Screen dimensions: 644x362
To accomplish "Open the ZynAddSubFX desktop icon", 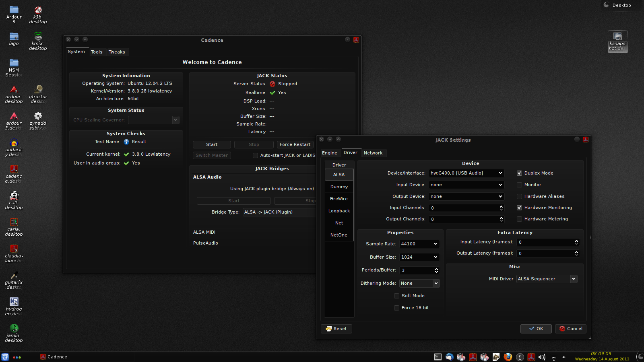I will coord(38,117).
